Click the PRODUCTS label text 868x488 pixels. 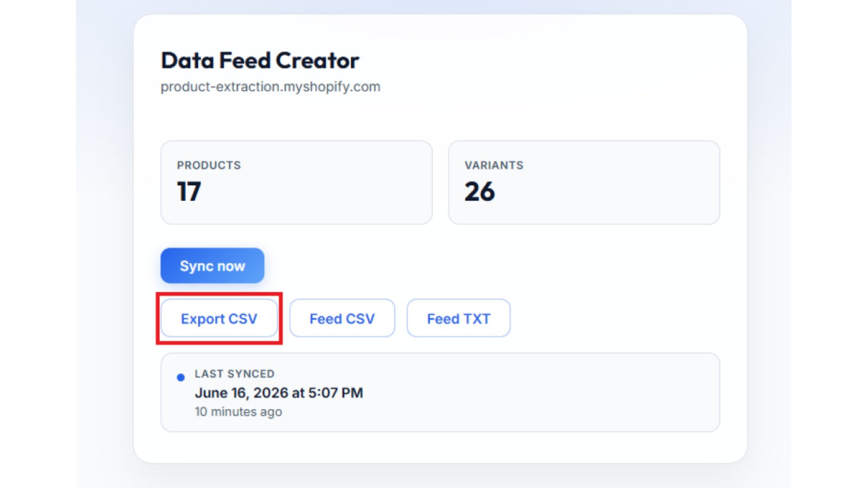pos(209,165)
